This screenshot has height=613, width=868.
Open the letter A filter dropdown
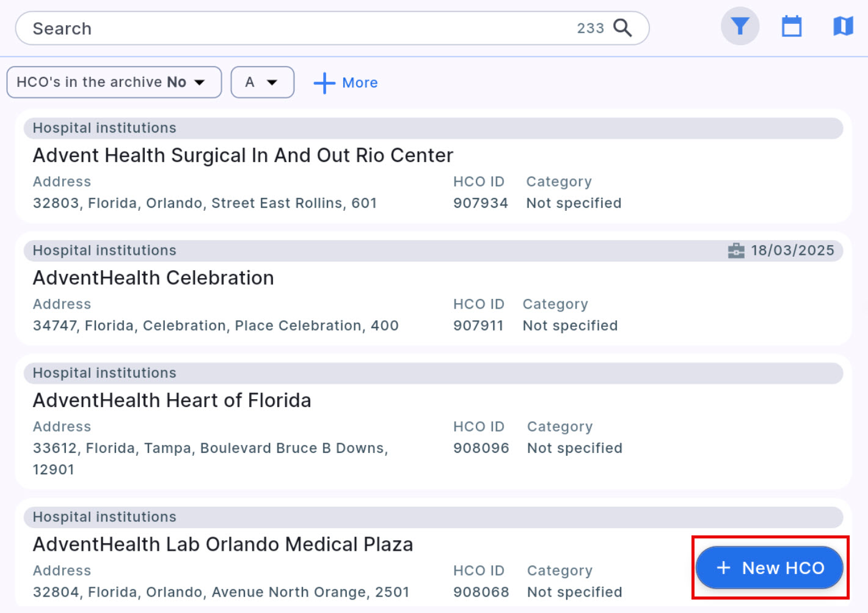click(x=262, y=83)
